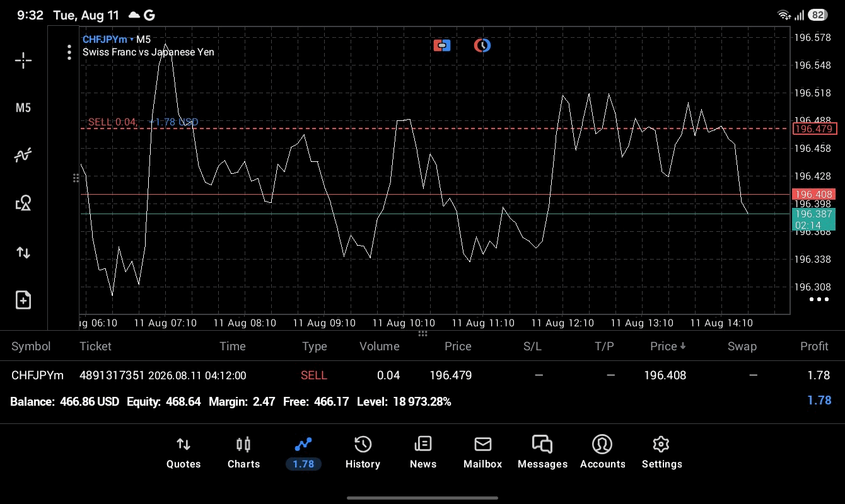Select the CHFJPYm SELL position row
Image resolution: width=845 pixels, height=504 pixels.
[x=422, y=375]
